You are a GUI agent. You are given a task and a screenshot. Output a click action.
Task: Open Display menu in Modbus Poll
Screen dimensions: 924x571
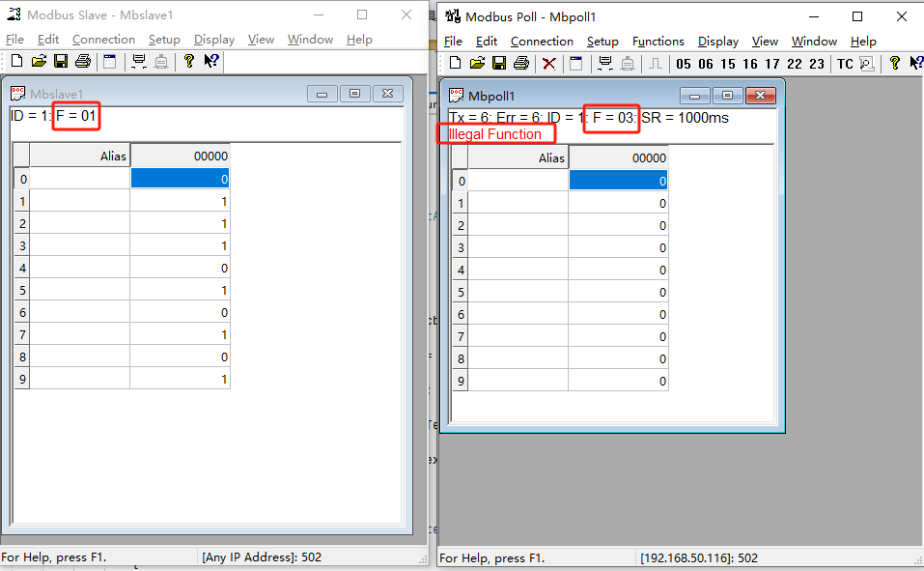718,42
